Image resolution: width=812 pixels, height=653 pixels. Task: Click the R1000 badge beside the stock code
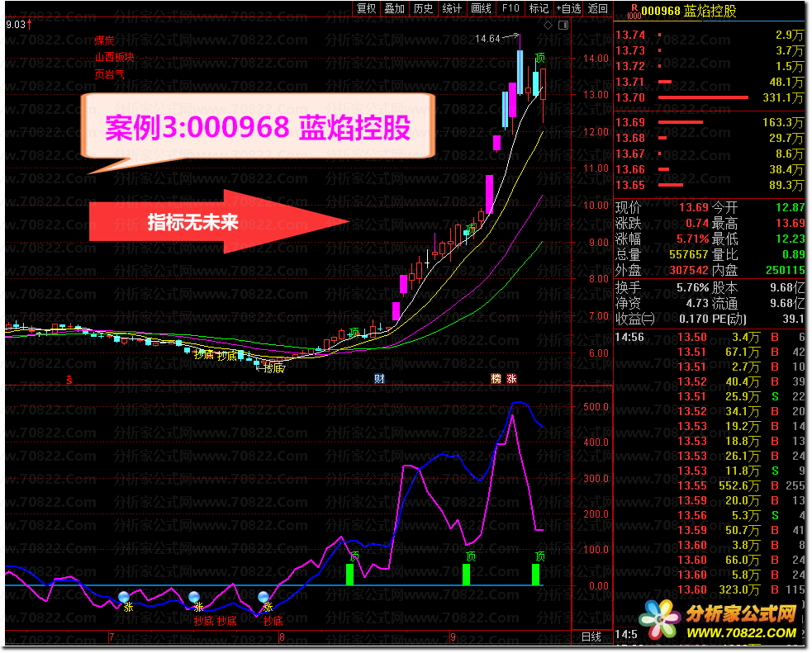[634, 12]
